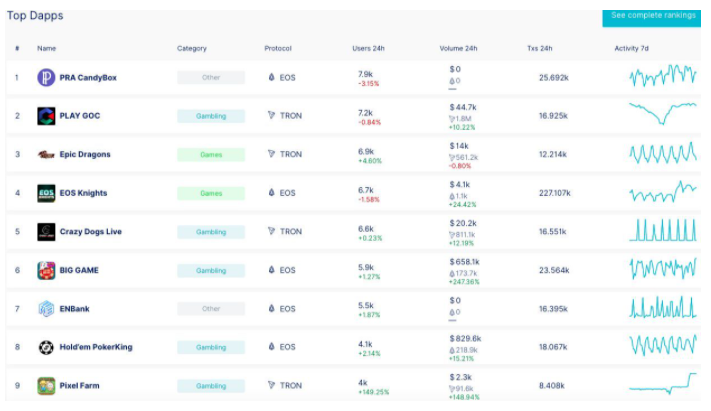
Task: Click the '$44.7k' volume value
Action: pos(463,107)
